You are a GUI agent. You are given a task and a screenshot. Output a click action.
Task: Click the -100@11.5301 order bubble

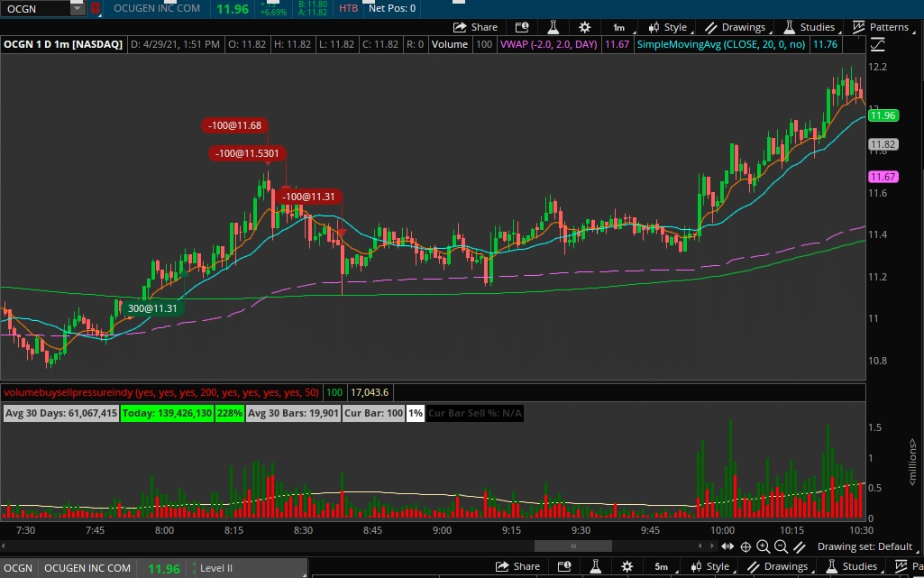click(247, 153)
